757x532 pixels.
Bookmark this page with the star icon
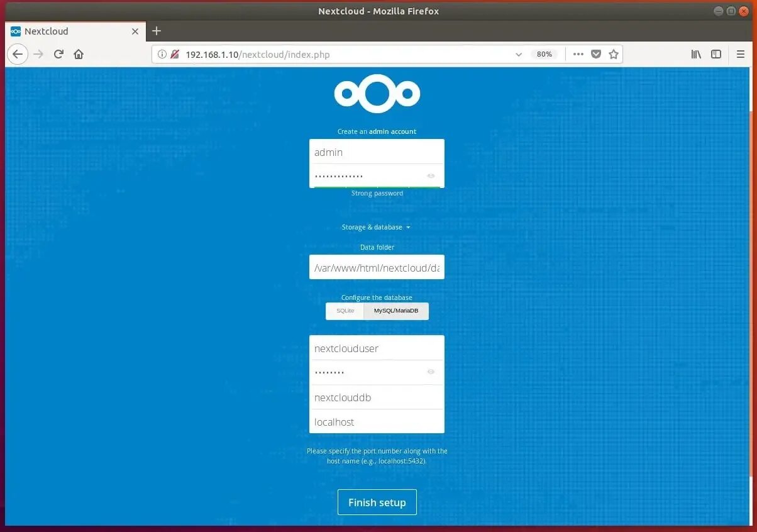(x=614, y=54)
